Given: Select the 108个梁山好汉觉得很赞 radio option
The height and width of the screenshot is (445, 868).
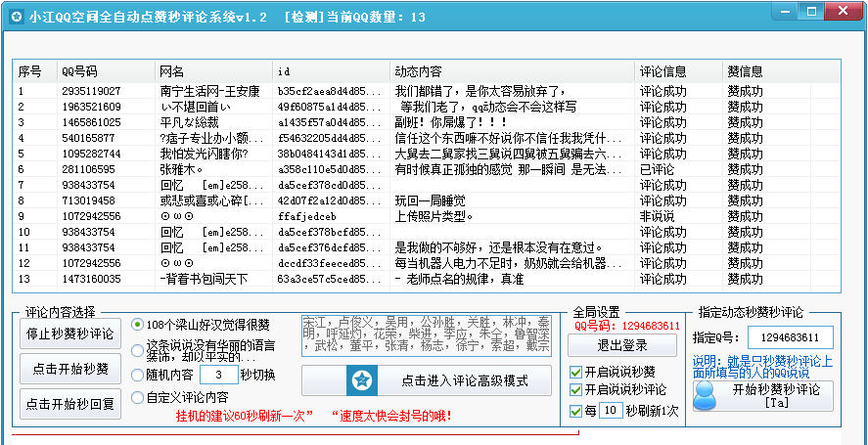Looking at the screenshot, I should point(137,325).
